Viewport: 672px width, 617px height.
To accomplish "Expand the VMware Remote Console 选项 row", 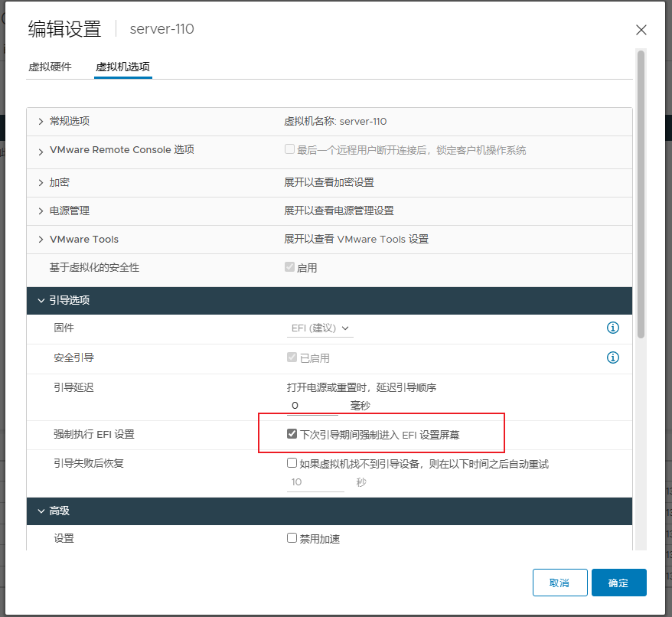I will coord(41,152).
